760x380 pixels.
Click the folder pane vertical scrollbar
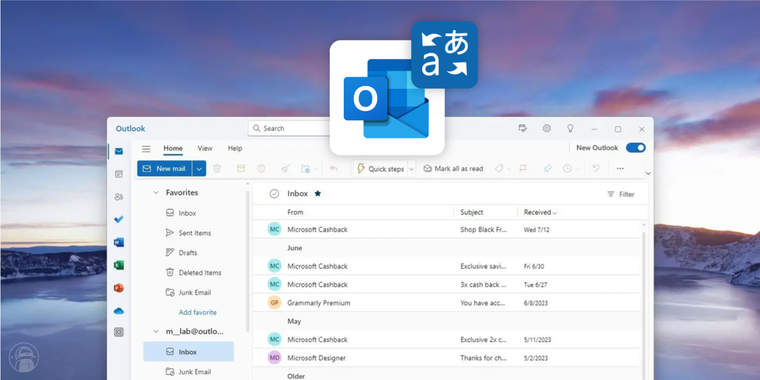click(248, 262)
